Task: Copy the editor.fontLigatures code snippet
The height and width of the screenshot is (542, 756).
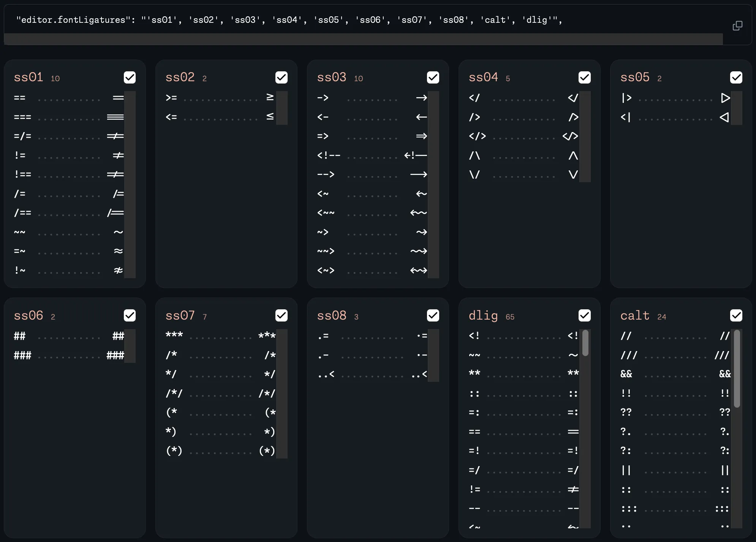Action: coord(738,25)
